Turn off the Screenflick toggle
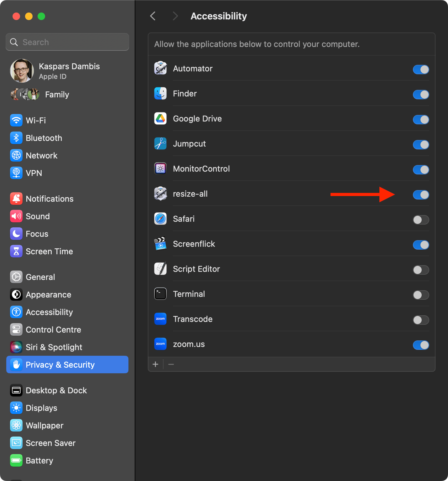 (421, 245)
